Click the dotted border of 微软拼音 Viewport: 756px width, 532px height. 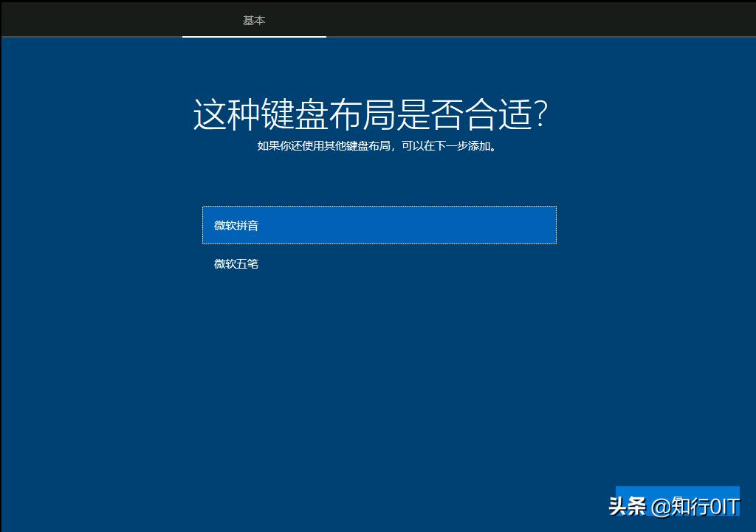378,207
